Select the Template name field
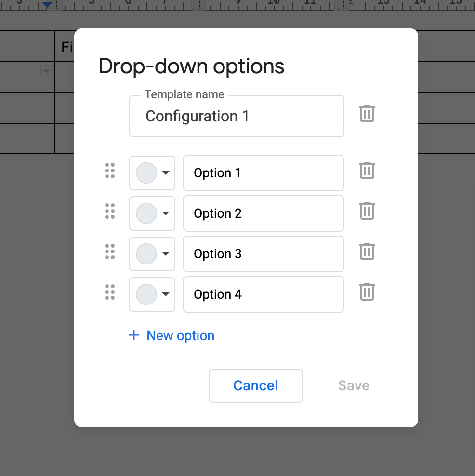The image size is (475, 476). point(236,116)
